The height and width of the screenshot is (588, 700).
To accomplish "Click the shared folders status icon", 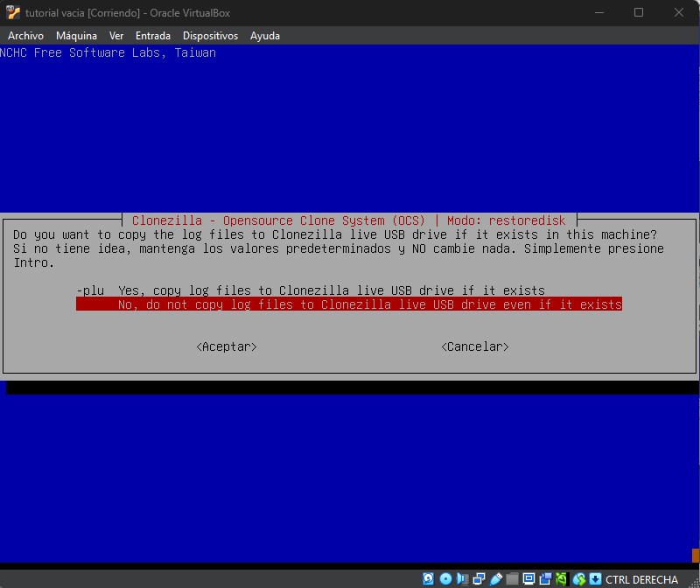I will point(513,579).
